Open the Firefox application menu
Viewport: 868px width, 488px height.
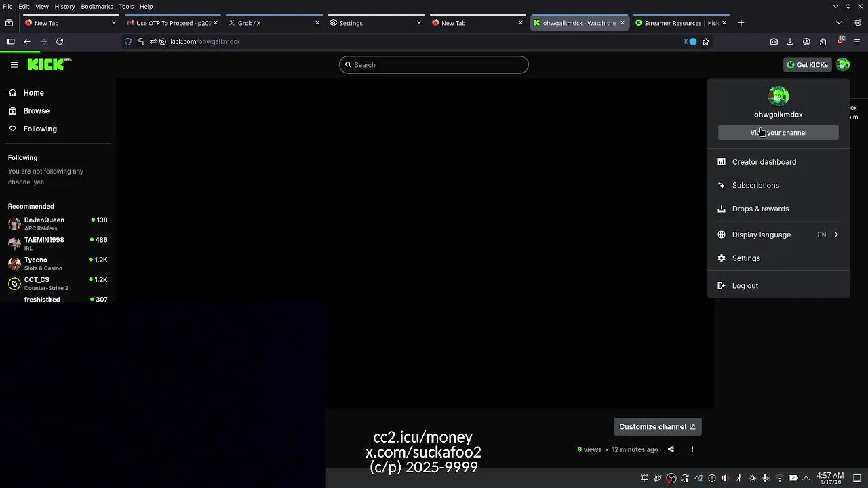[x=857, y=41]
